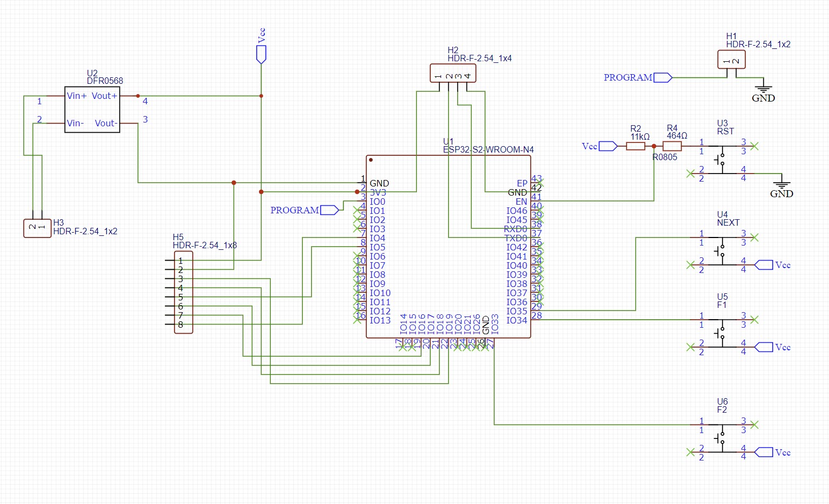Select the R4 resistor symbol
The image size is (829, 504).
click(x=672, y=146)
